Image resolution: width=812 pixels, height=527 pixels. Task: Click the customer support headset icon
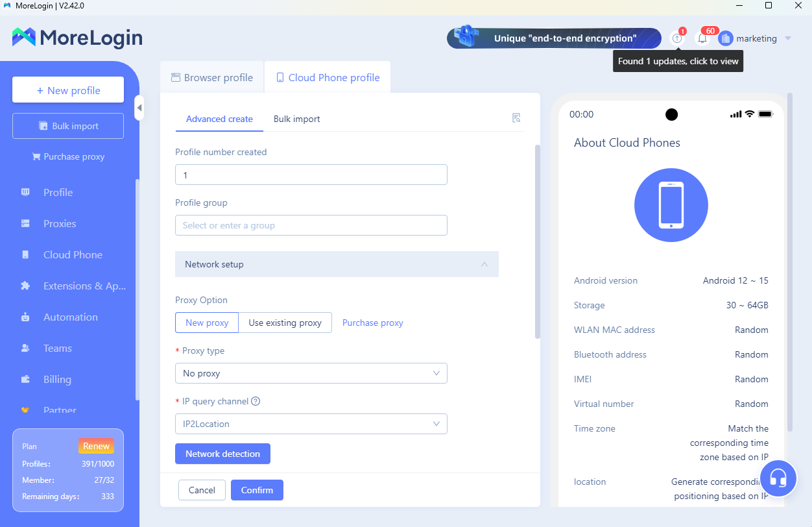coord(778,479)
